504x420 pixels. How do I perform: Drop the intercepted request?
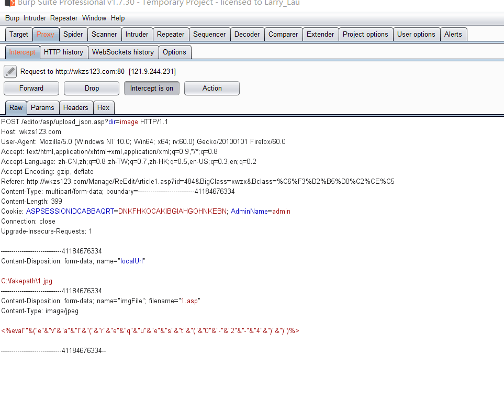[92, 88]
